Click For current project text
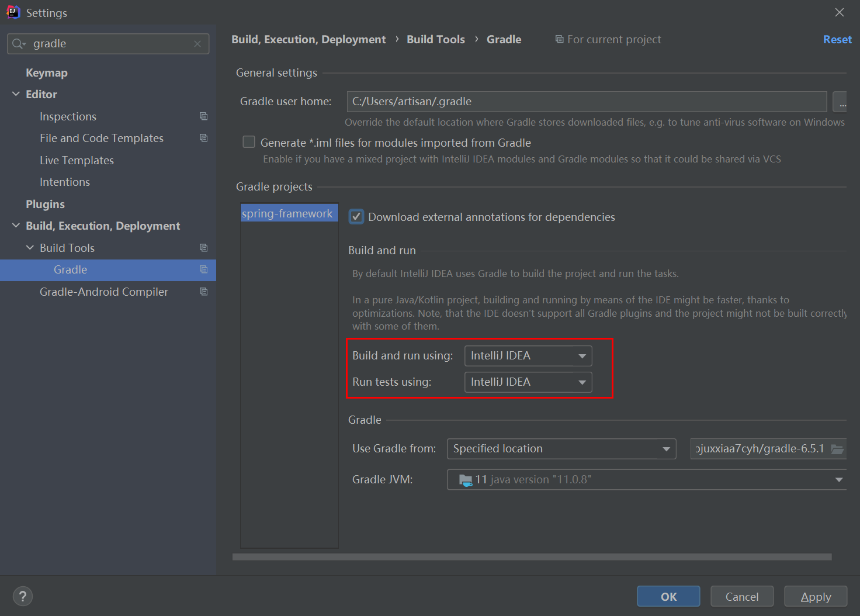The image size is (860, 616). (614, 39)
